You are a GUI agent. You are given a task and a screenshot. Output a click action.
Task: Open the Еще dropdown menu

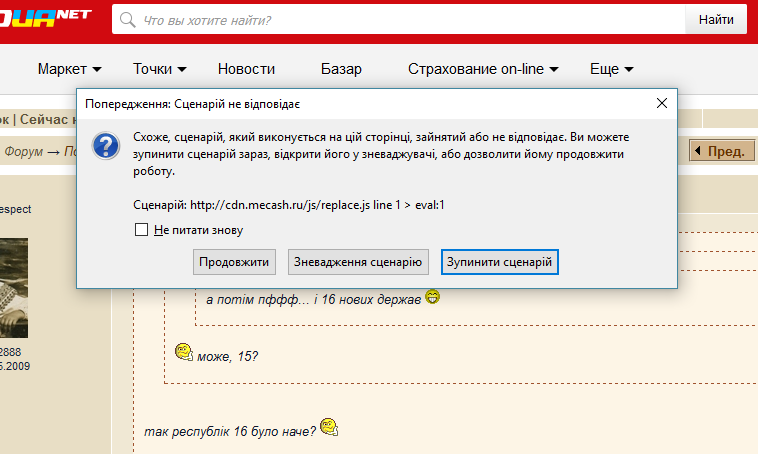612,69
